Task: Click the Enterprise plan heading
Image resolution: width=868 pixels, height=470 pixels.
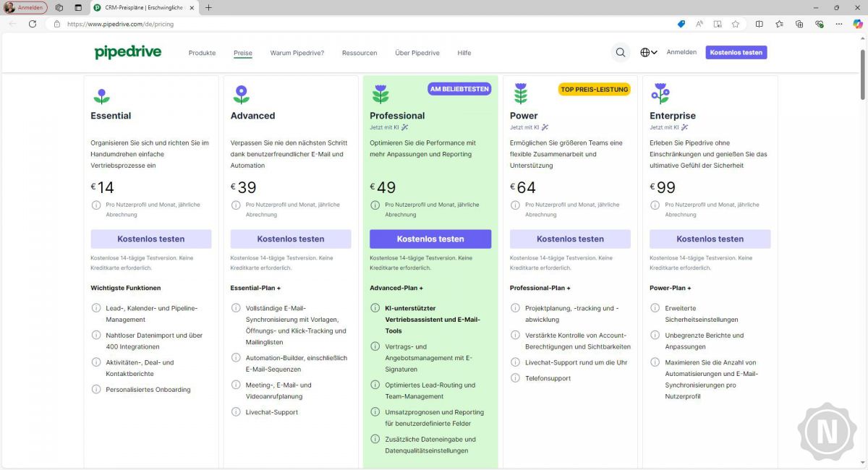Action: [673, 116]
